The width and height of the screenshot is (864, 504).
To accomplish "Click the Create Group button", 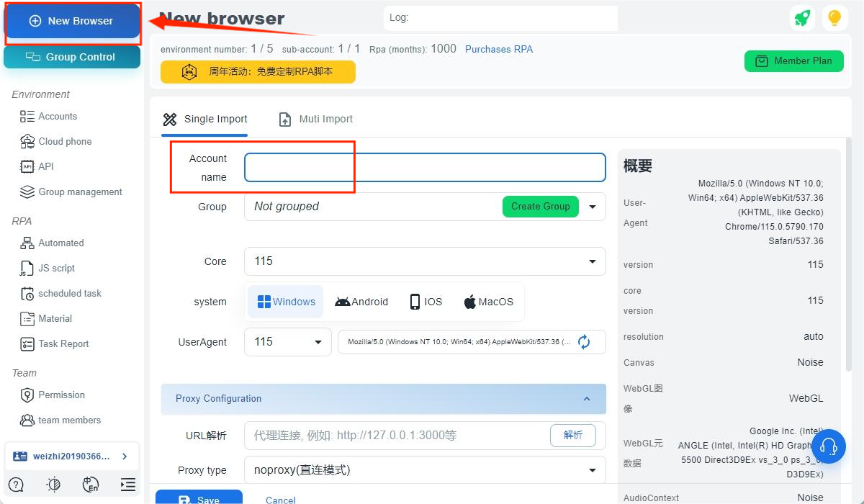I will point(541,207).
